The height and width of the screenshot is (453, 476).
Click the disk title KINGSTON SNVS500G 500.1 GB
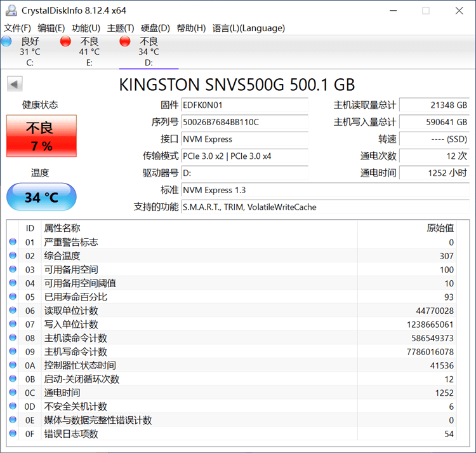(237, 85)
